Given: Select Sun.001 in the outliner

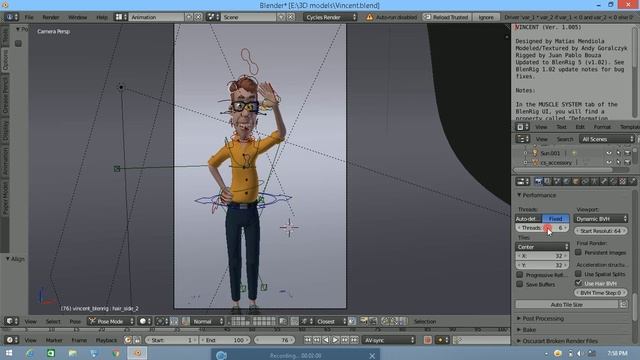Looking at the screenshot, I should [x=550, y=153].
